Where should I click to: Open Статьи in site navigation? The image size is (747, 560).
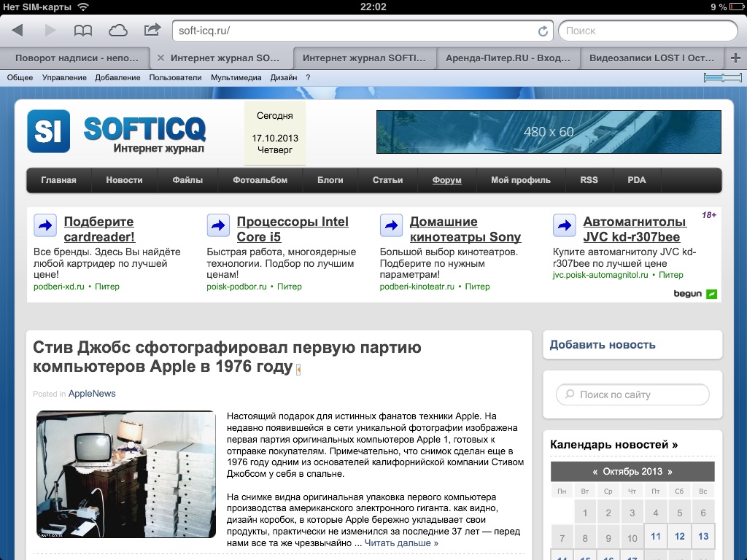(388, 180)
